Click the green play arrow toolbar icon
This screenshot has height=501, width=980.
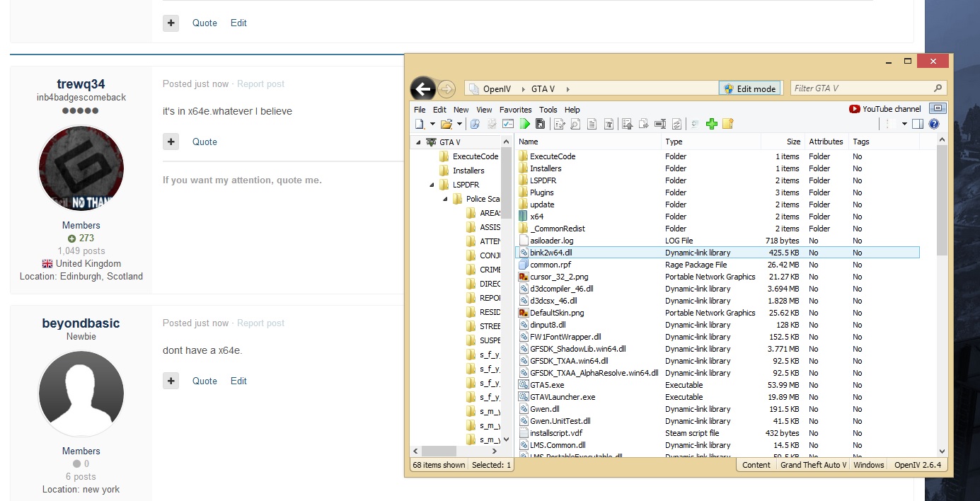[x=524, y=124]
